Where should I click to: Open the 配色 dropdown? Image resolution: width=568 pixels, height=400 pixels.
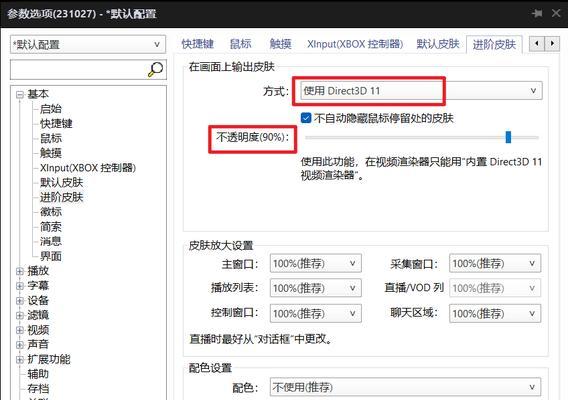click(x=405, y=387)
